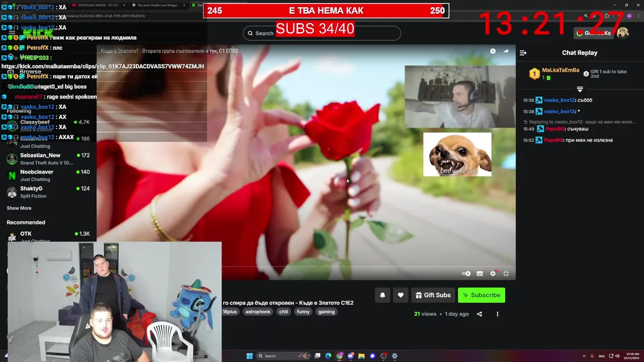Open Task View on the taskbar

317,356
